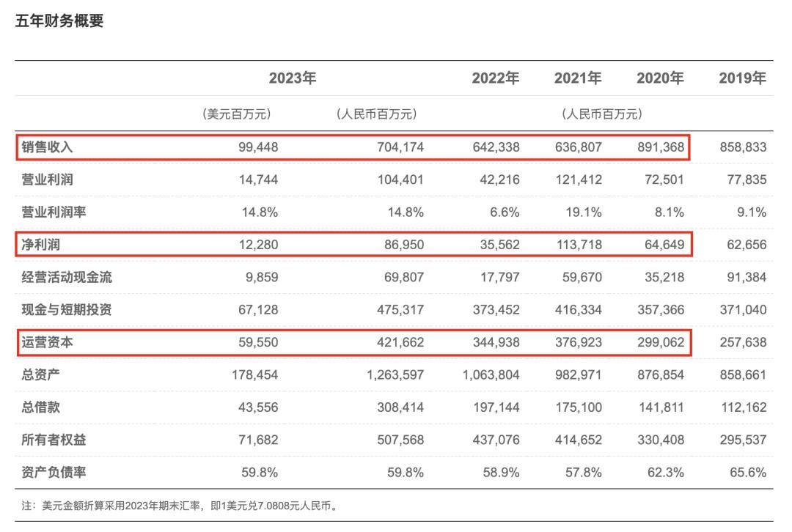Click the 销售收入 row label
792x532 pixels.
(x=47, y=147)
